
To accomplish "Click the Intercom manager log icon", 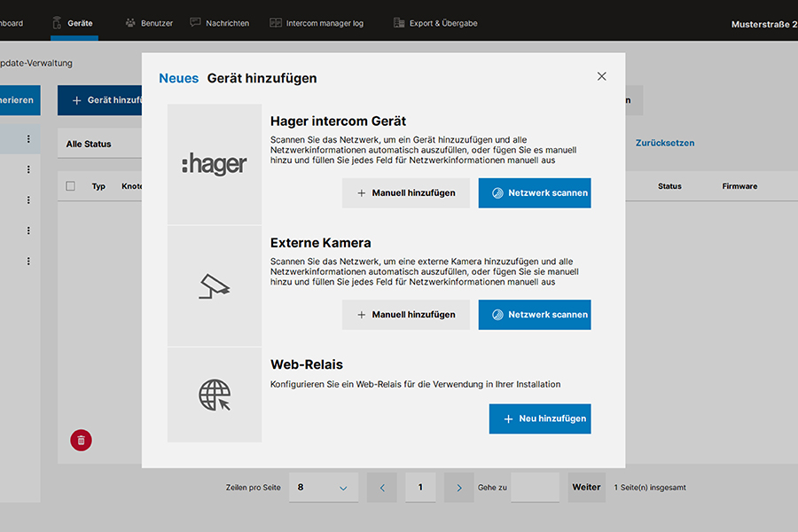I will [x=276, y=22].
